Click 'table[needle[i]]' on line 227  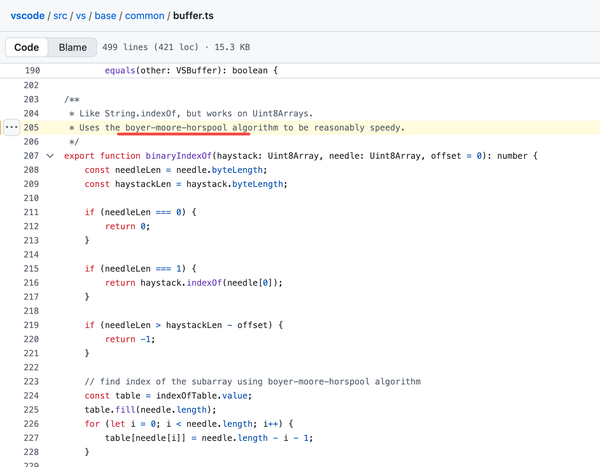pyautogui.click(x=145, y=438)
